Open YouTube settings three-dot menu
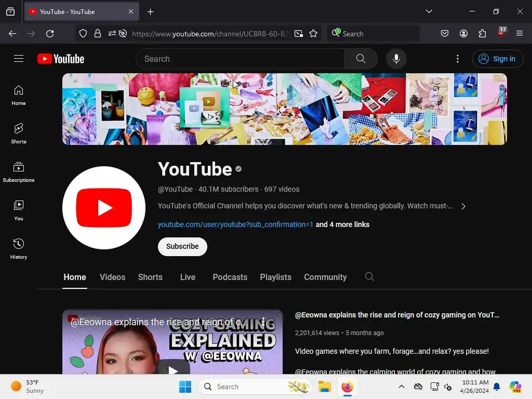Image resolution: width=532 pixels, height=399 pixels. 457,59
